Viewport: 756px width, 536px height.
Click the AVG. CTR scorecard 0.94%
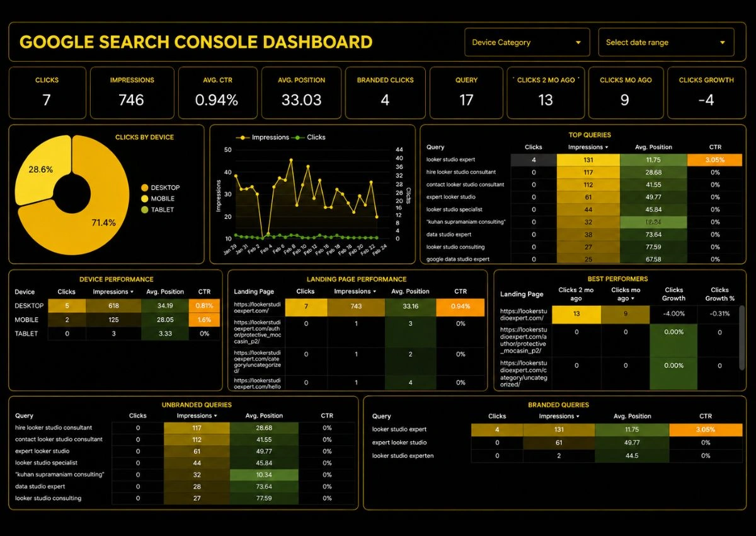(217, 93)
